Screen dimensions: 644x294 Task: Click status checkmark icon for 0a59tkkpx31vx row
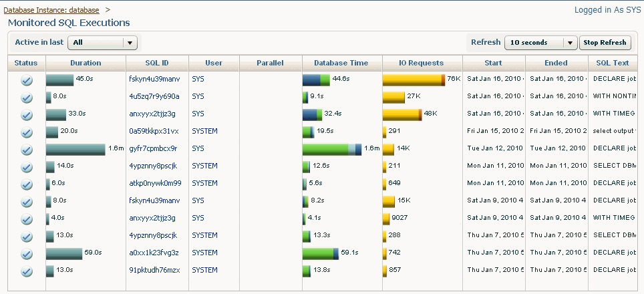point(27,132)
